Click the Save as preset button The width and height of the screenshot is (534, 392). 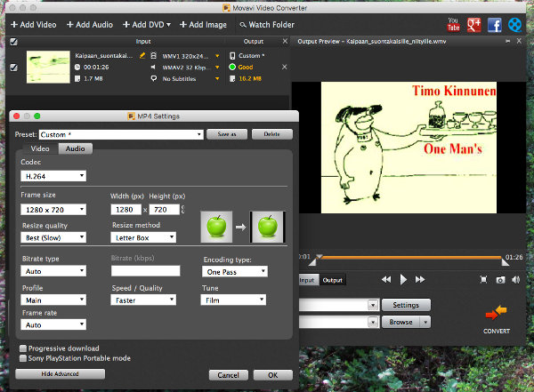pos(227,134)
